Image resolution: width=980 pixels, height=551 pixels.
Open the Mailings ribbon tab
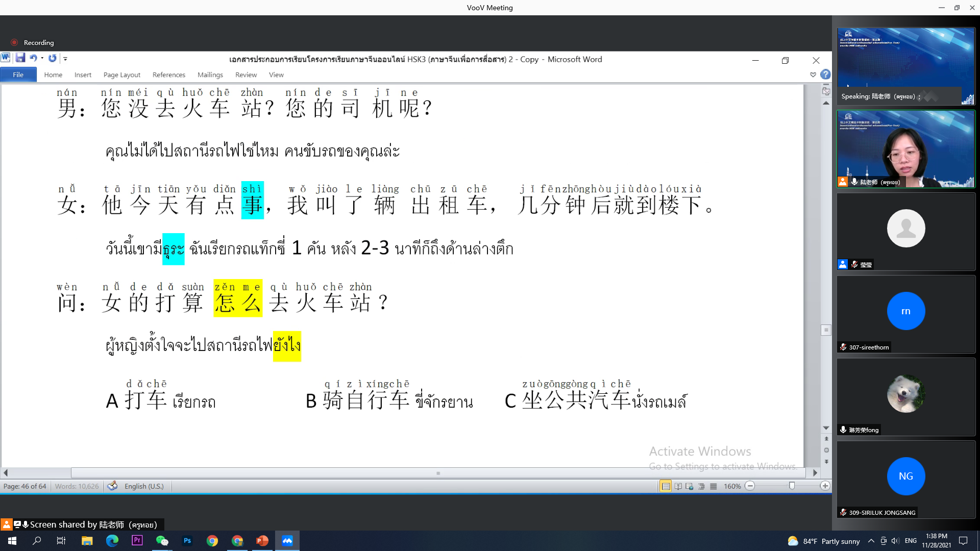210,74
